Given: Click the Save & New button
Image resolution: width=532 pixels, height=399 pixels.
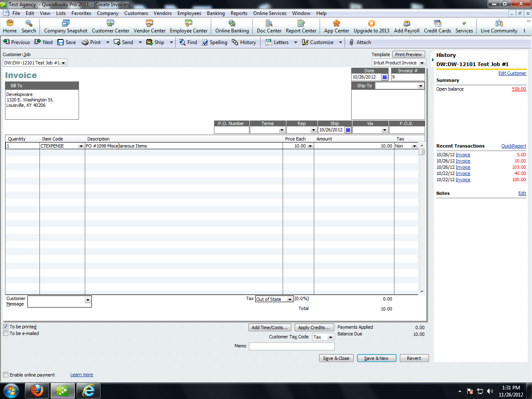Looking at the screenshot, I should click(x=377, y=358).
